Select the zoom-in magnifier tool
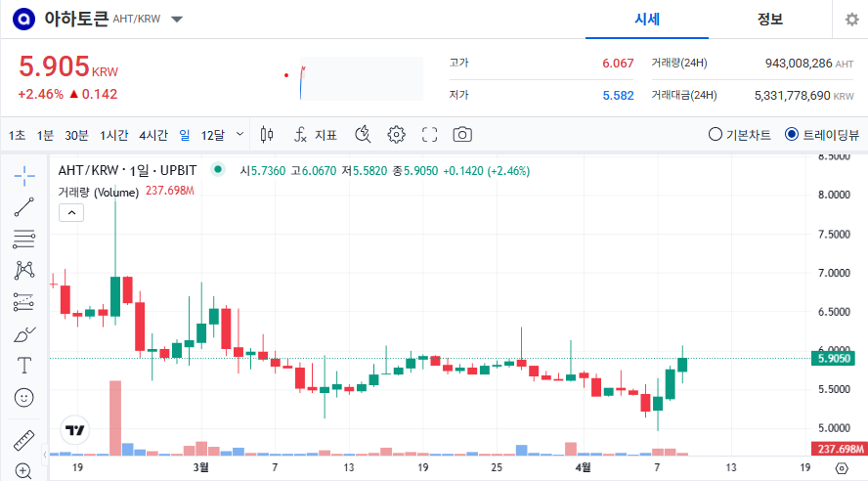This screenshot has height=481, width=868. (24, 471)
